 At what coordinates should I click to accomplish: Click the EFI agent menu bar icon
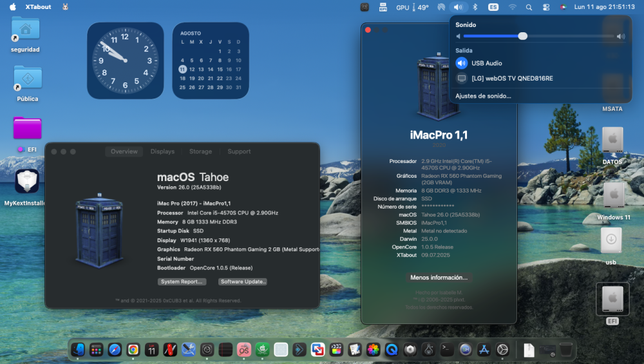click(x=383, y=7)
